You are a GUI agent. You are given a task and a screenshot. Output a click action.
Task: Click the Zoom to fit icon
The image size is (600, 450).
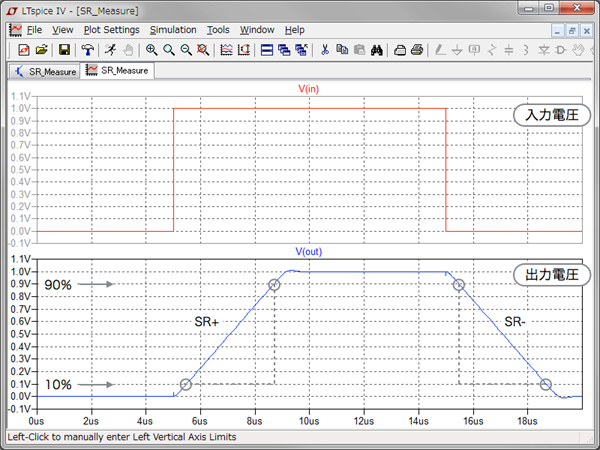pyautogui.click(x=204, y=49)
